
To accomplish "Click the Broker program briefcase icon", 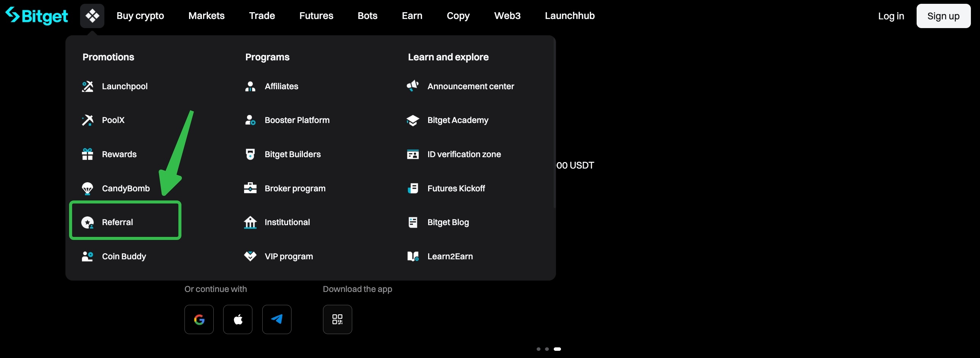I will 251,188.
